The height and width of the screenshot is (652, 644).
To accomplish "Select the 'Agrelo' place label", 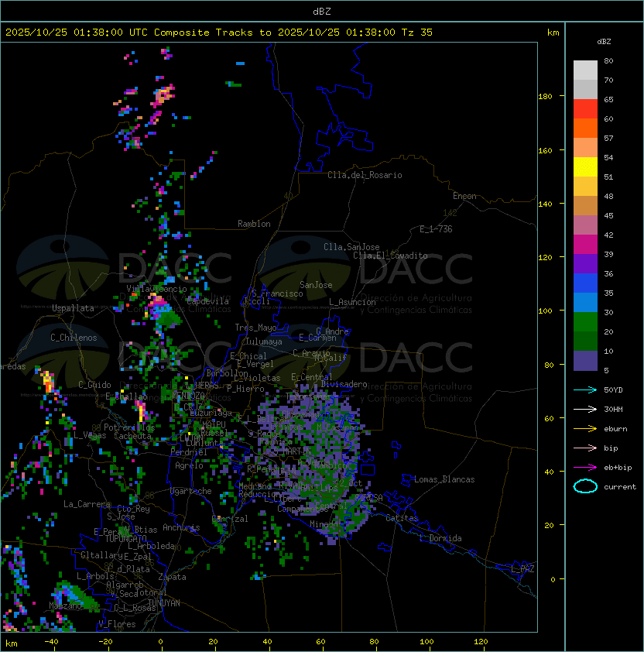I will [189, 465].
